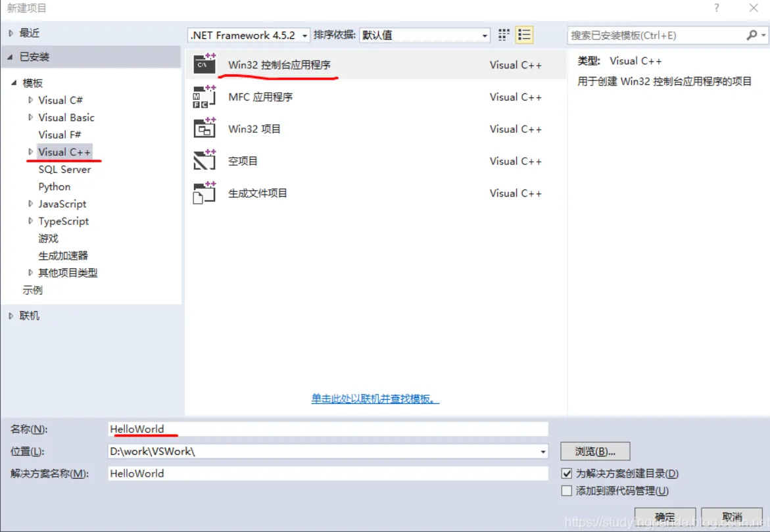Select Python in template tree
Image resolution: width=770 pixels, height=532 pixels.
pyautogui.click(x=54, y=187)
